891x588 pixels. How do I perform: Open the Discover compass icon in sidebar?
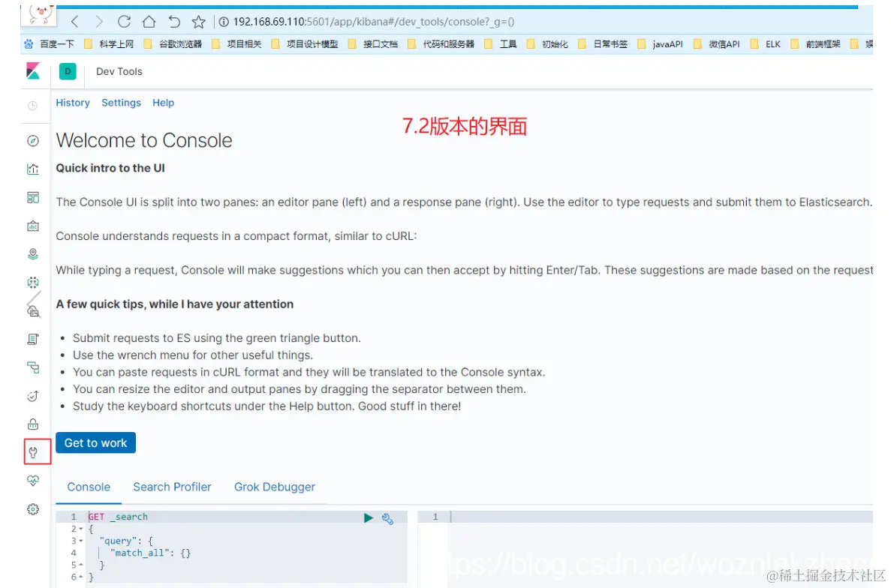(x=33, y=141)
